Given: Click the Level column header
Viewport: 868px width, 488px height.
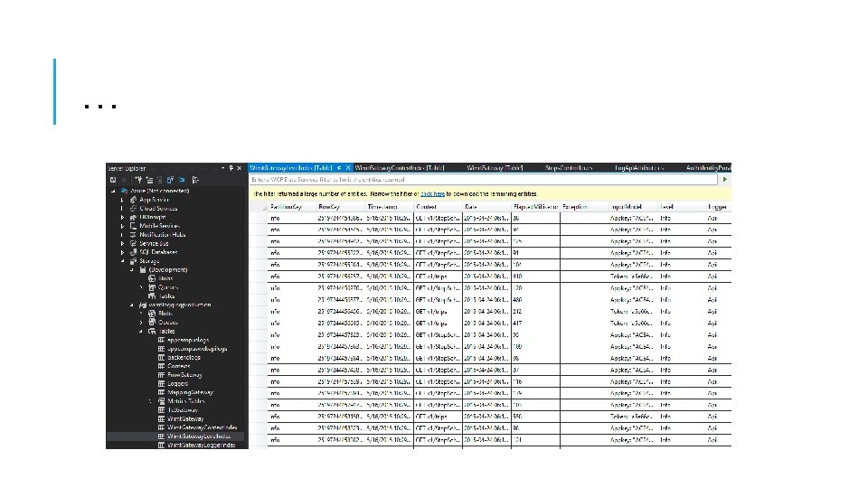Looking at the screenshot, I should point(682,207).
